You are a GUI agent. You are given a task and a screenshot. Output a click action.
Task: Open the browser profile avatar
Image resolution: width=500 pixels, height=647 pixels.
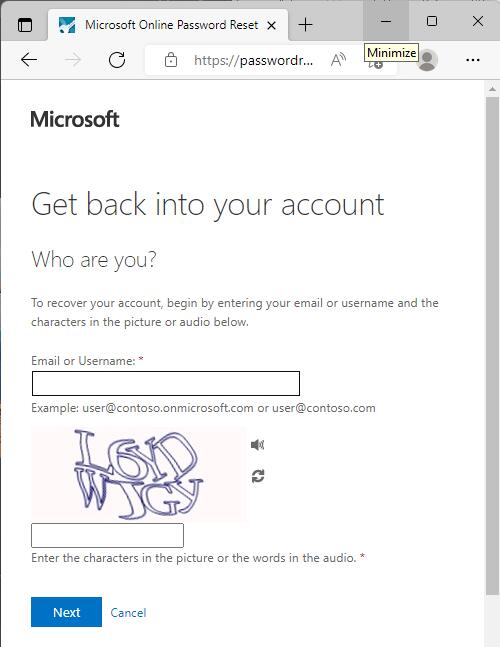[x=427, y=60]
